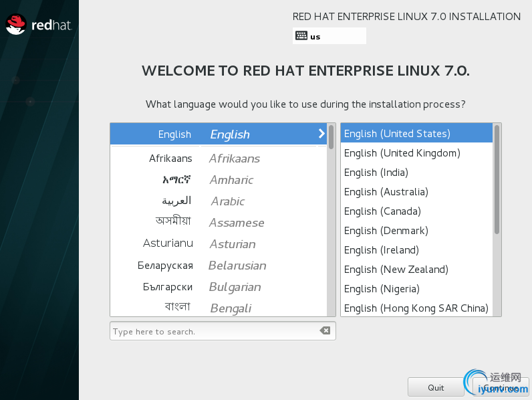Click the Red Hat logo
Screen dimensions: 532x400
38,25
